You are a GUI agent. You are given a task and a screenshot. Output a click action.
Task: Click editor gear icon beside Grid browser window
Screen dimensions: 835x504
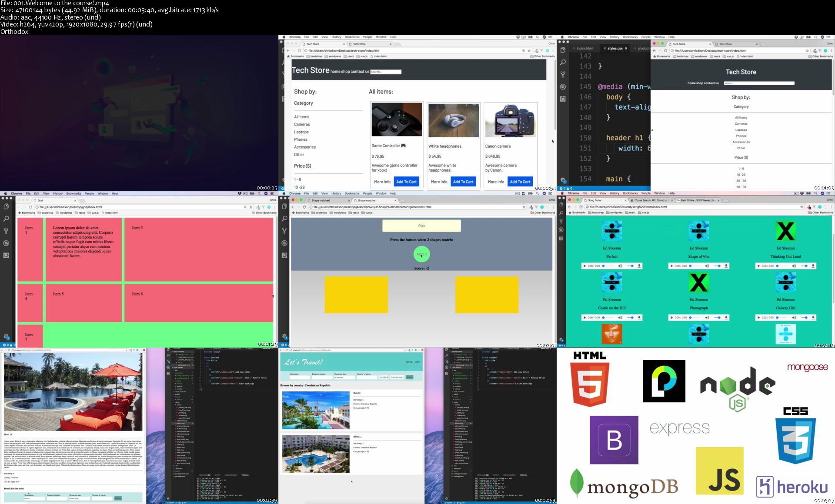[x=6, y=336]
